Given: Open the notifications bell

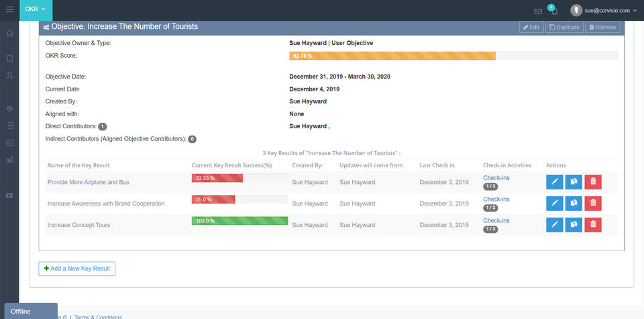Looking at the screenshot, I should (554, 11).
